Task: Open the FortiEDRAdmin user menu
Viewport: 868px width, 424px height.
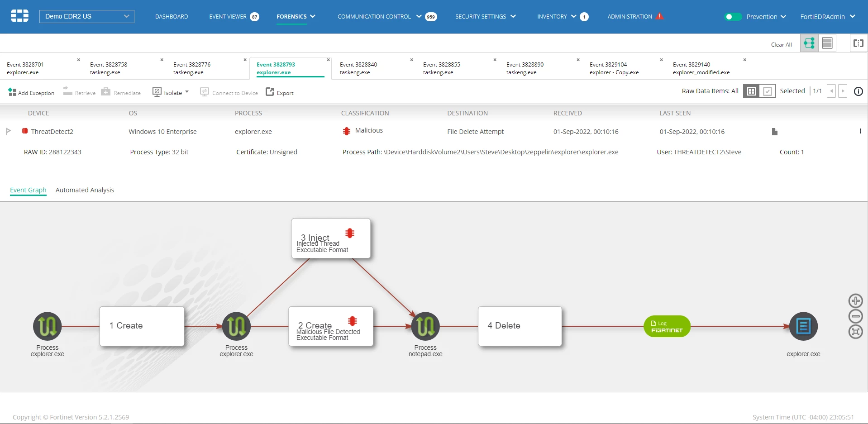Action: click(828, 17)
